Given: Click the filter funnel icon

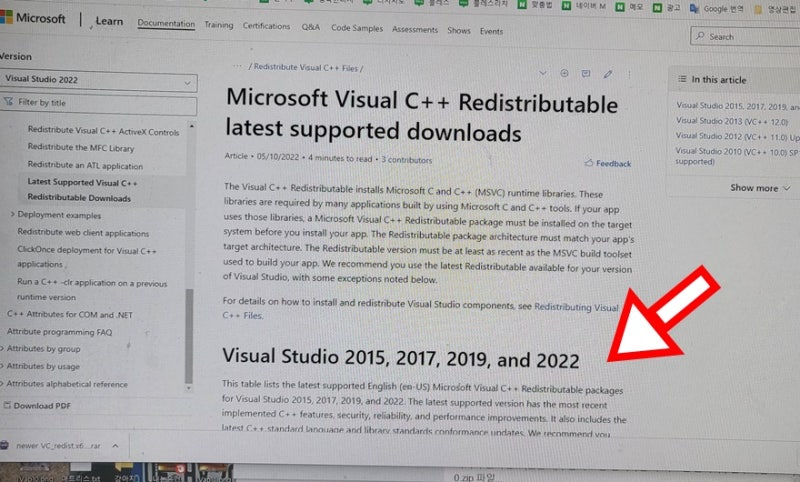Looking at the screenshot, I should (x=8, y=102).
